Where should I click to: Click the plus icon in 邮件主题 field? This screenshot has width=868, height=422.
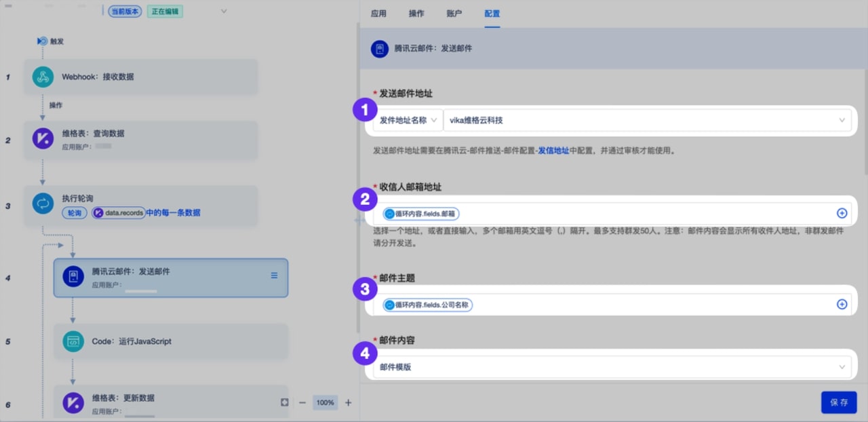tap(841, 304)
